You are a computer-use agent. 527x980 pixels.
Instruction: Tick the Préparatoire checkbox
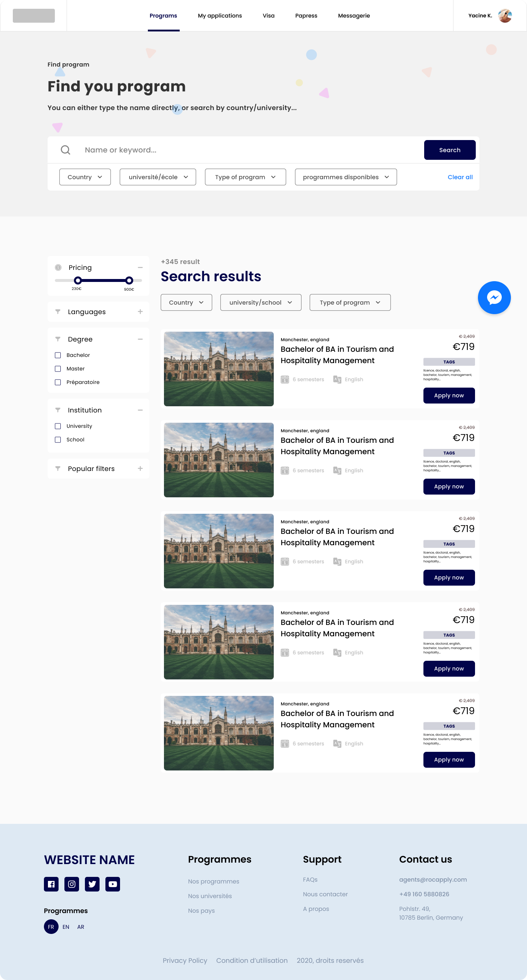click(x=58, y=382)
